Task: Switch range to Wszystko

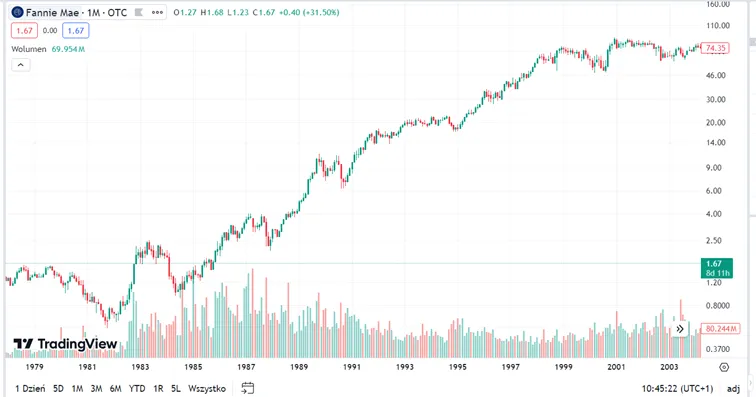Action: (207, 388)
